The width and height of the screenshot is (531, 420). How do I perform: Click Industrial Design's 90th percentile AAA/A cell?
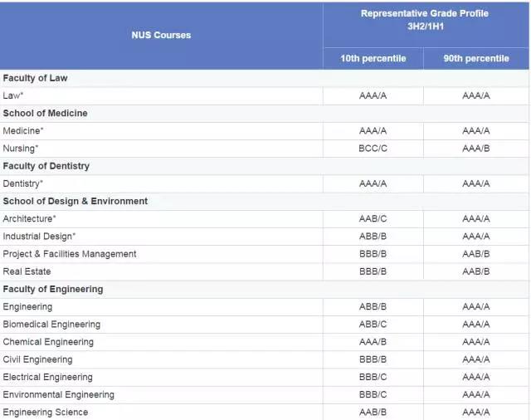[x=476, y=237]
